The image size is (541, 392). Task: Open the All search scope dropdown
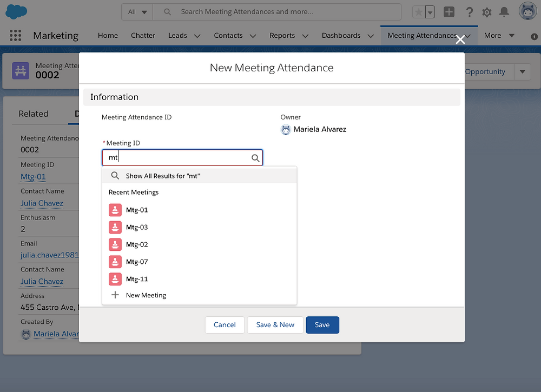click(x=137, y=12)
